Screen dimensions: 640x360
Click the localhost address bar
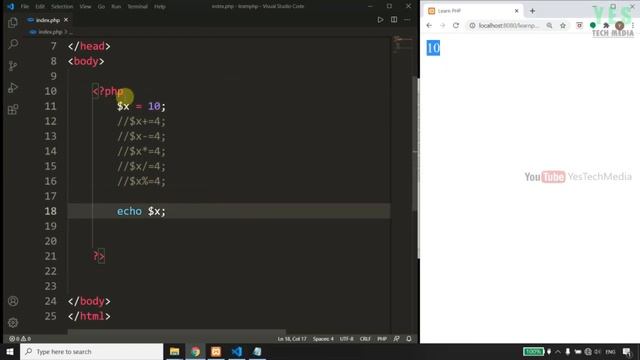coord(509,25)
